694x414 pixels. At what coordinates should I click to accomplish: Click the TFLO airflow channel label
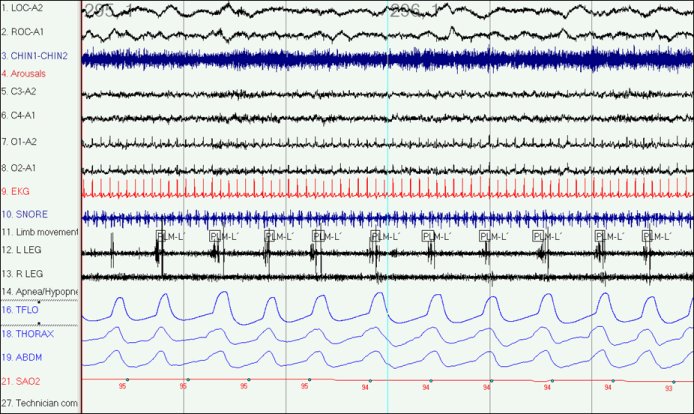point(21,311)
